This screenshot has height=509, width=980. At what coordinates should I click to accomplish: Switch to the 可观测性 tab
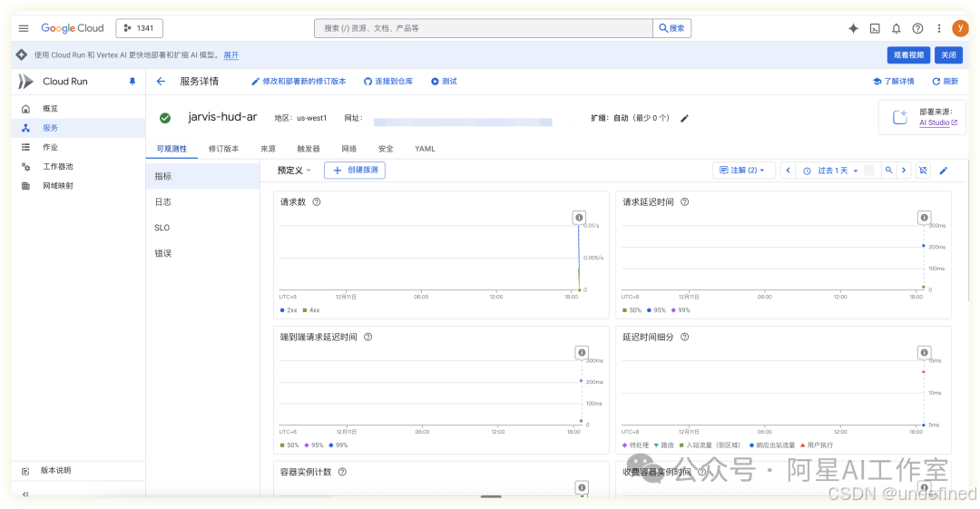point(171,149)
